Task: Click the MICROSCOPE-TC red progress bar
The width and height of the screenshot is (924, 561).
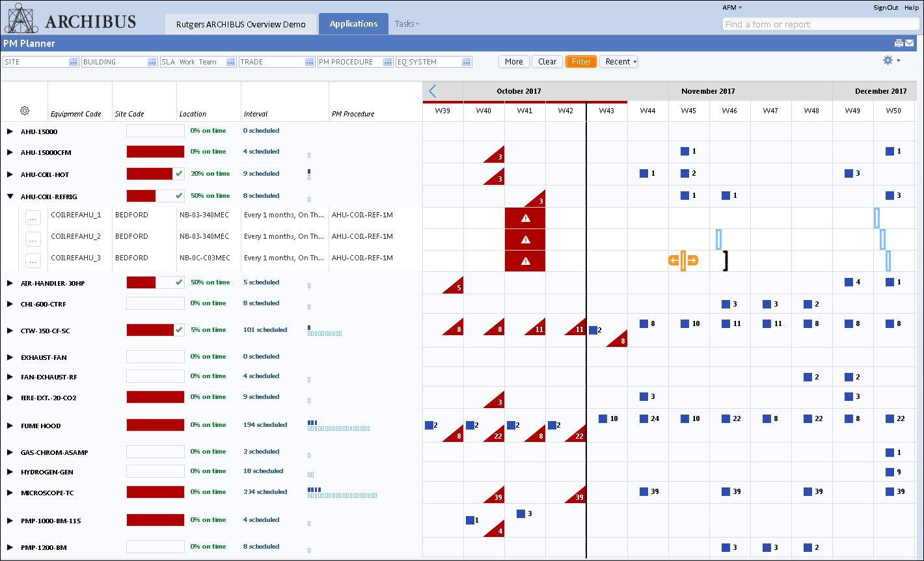Action: click(x=155, y=492)
